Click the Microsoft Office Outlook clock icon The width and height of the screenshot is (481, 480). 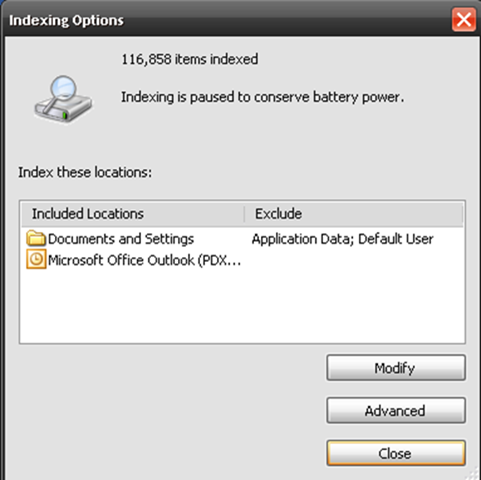36,259
